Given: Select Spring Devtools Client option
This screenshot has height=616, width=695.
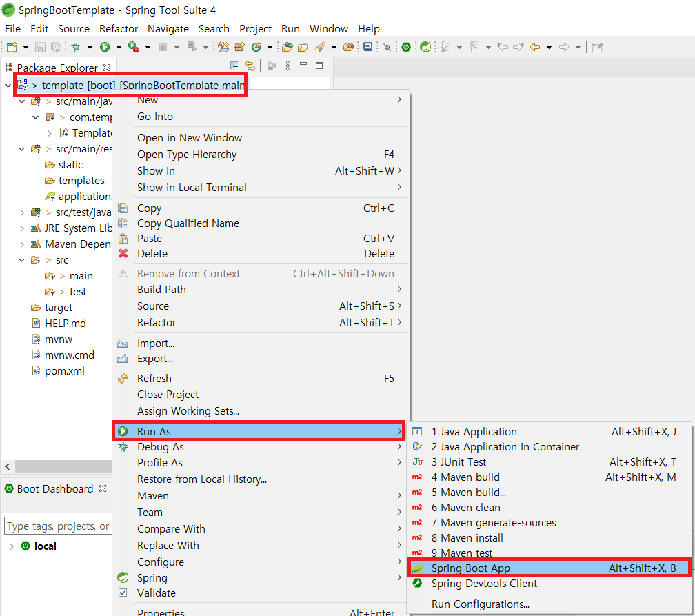Looking at the screenshot, I should tap(549, 583).
